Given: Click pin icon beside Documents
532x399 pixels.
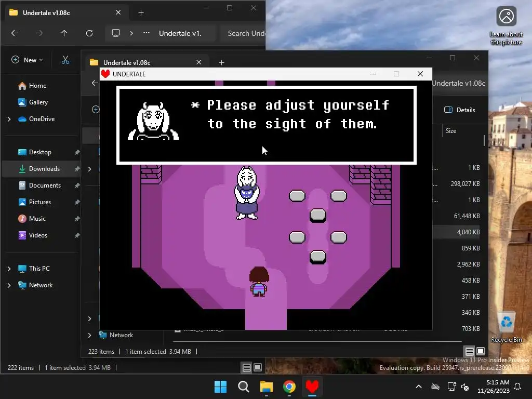Looking at the screenshot, I should (x=77, y=185).
